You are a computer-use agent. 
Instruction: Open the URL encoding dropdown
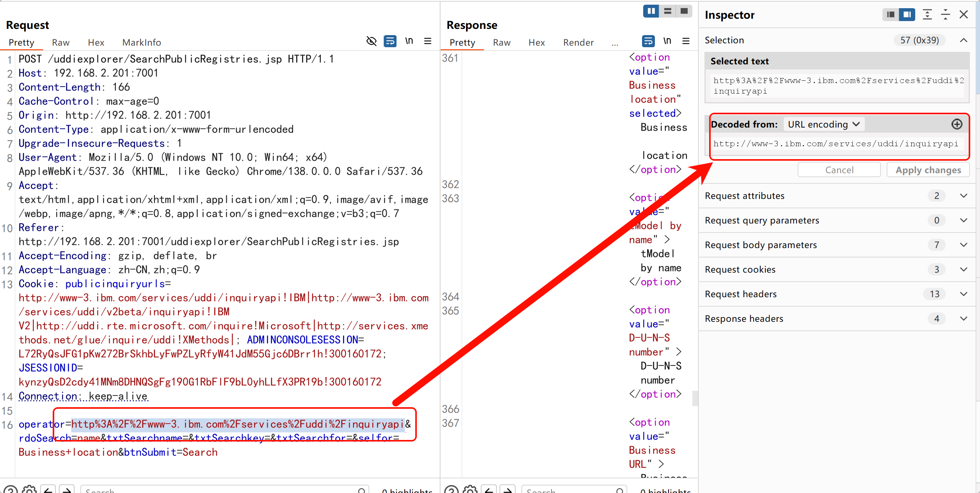tap(823, 124)
